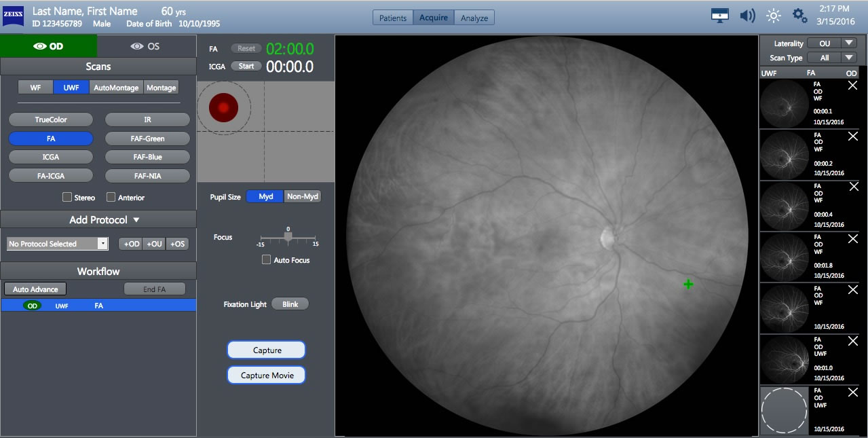Check the Anterior option
Image resolution: width=868 pixels, height=438 pixels.
pos(111,198)
